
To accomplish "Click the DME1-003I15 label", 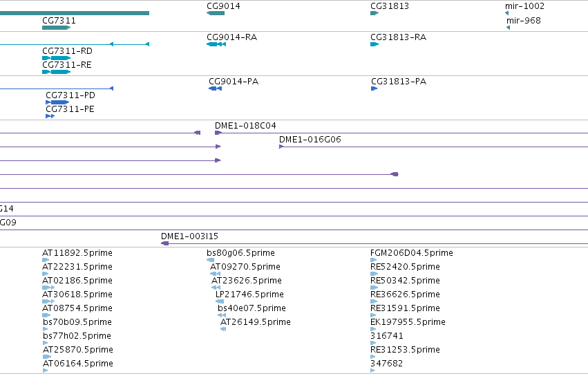I will click(189, 236).
